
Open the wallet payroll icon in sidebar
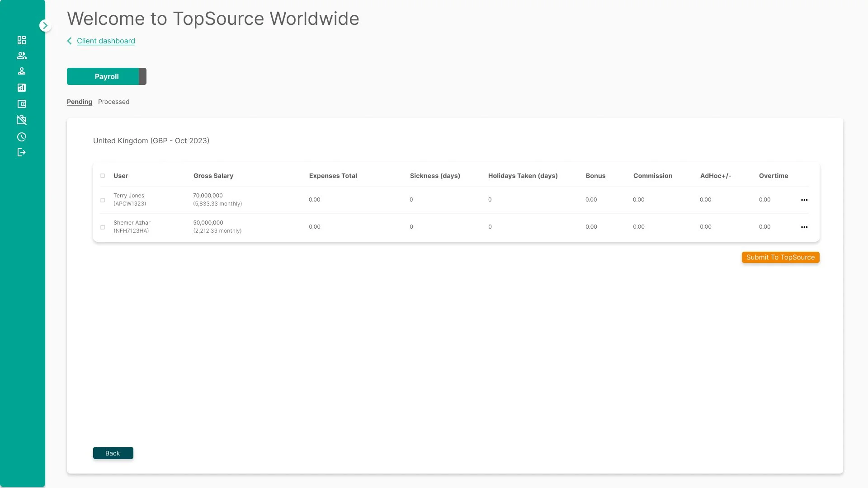click(x=22, y=104)
